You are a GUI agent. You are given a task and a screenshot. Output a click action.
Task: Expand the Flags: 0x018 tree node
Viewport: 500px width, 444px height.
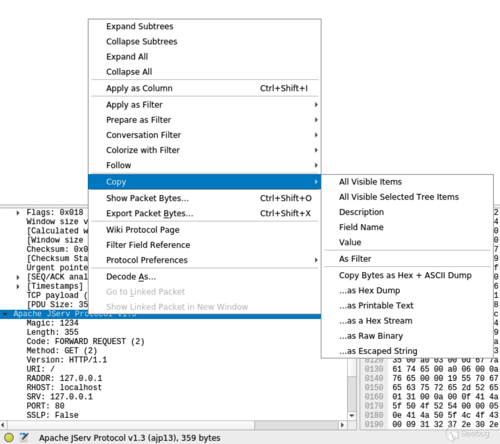(18, 213)
